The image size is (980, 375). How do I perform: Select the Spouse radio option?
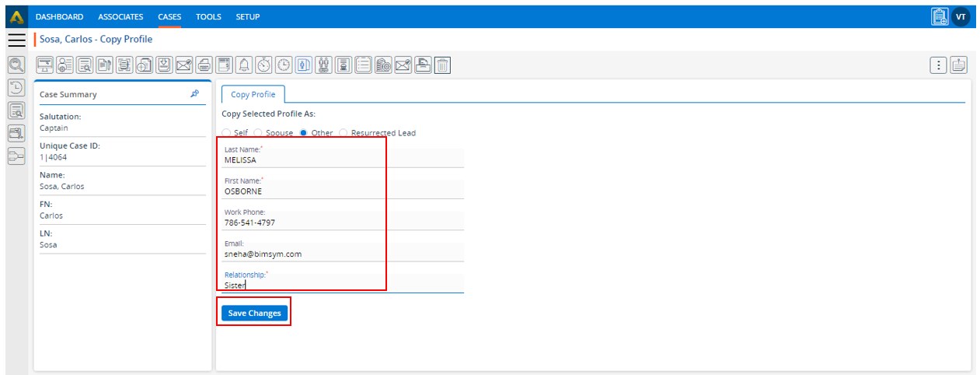coord(258,133)
